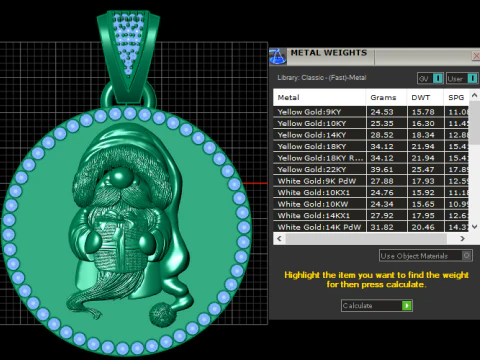Image resolution: width=480 pixels, height=360 pixels.
Task: Select the Yellow Gold:22KY row
Action: [371, 169]
